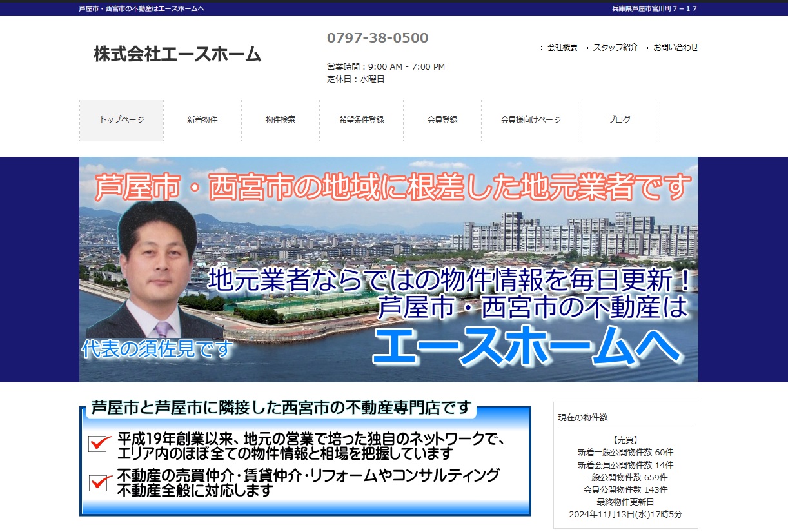Go to 会員様向けページ in navigation

[531, 120]
